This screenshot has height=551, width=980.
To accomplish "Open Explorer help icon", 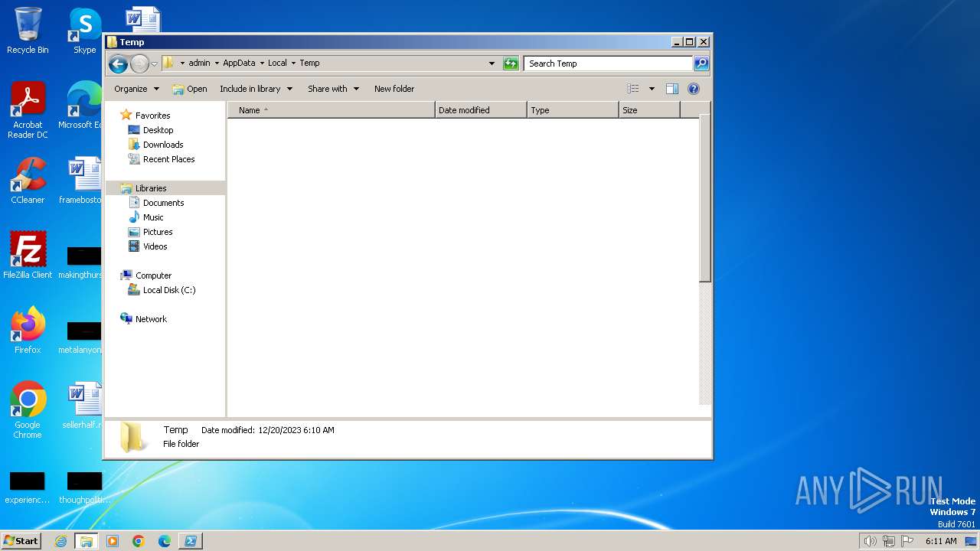I will [694, 89].
